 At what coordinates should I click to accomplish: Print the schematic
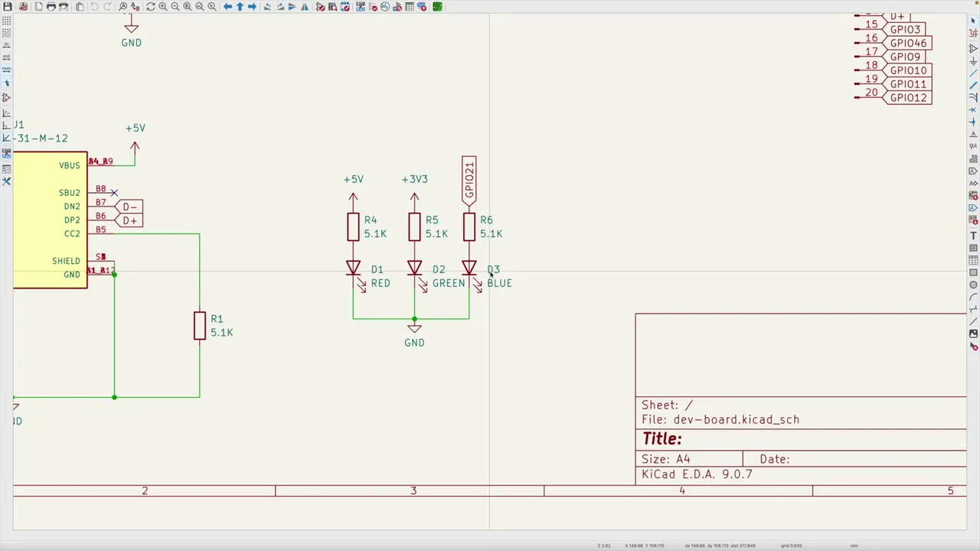[51, 7]
